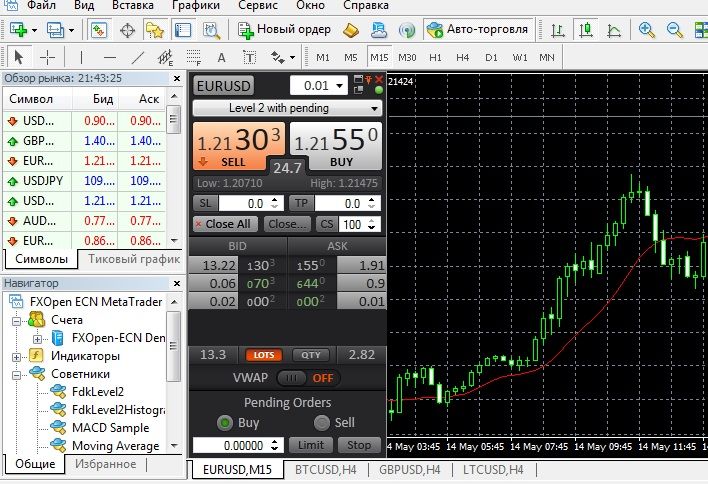
Task: Select the equidistant channel tool
Action: (x=165, y=57)
